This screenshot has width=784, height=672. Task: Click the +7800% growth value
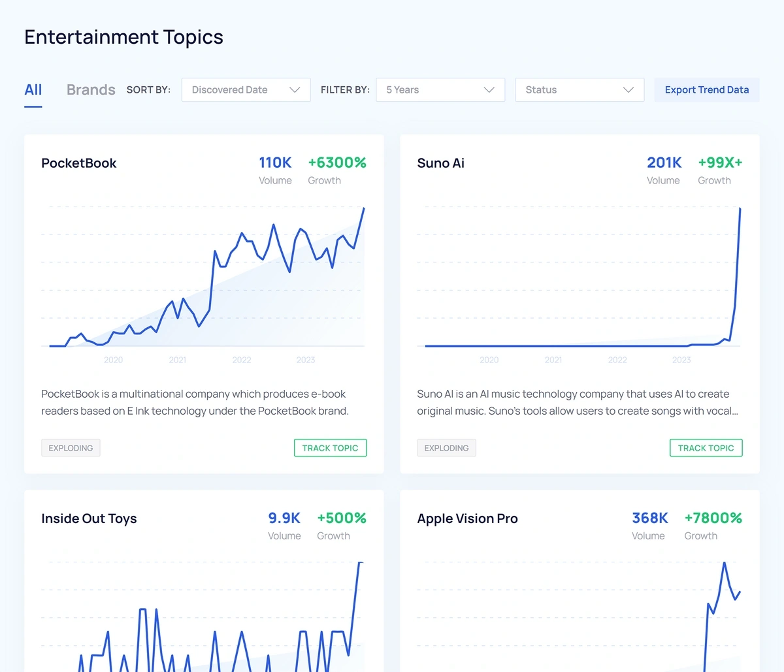tap(713, 518)
